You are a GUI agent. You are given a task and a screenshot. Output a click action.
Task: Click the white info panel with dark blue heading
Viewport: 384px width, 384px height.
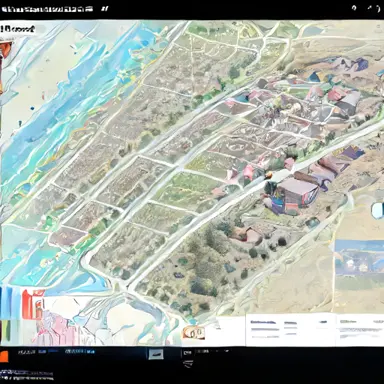click(290, 330)
